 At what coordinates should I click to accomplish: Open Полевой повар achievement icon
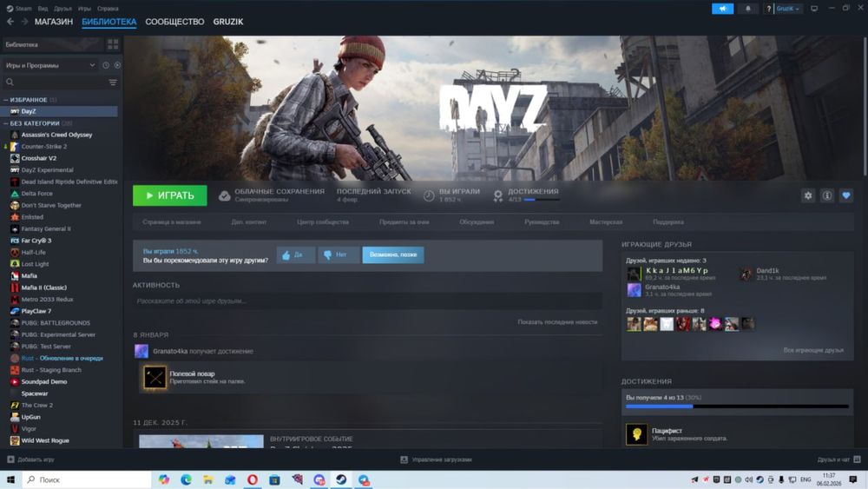pyautogui.click(x=155, y=378)
